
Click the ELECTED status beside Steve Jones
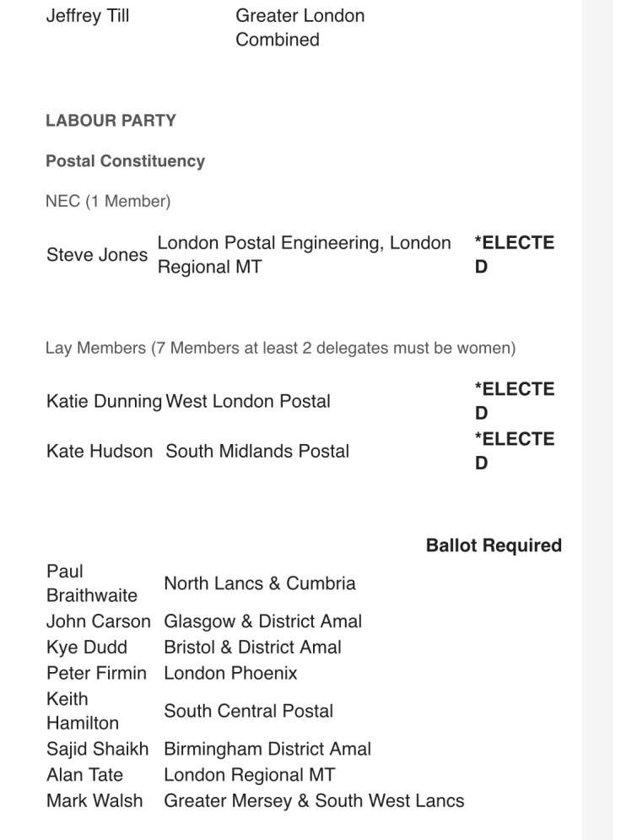[514, 255]
